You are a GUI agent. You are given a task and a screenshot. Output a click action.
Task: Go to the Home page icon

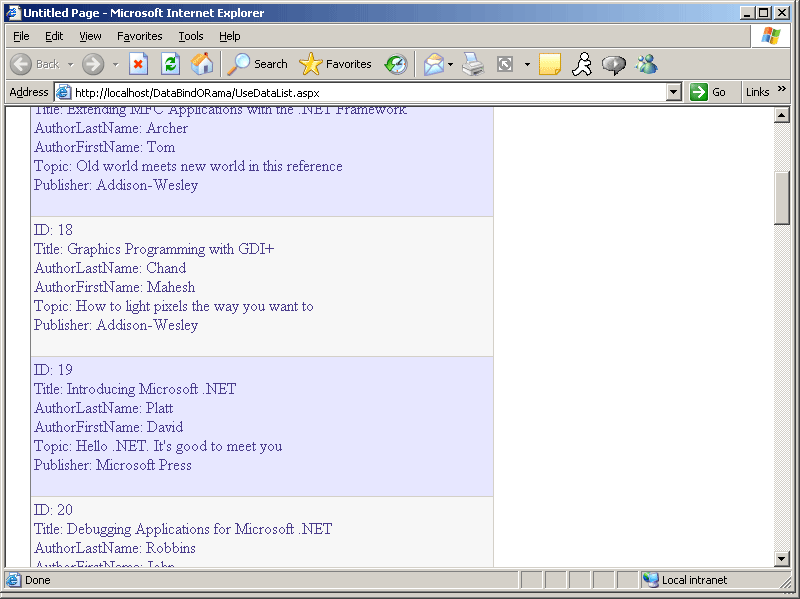click(202, 64)
